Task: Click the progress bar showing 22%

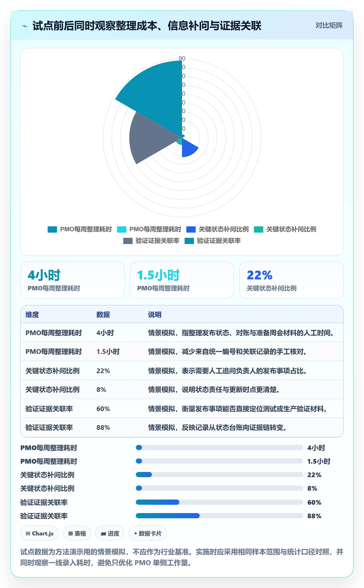Action: point(219,475)
